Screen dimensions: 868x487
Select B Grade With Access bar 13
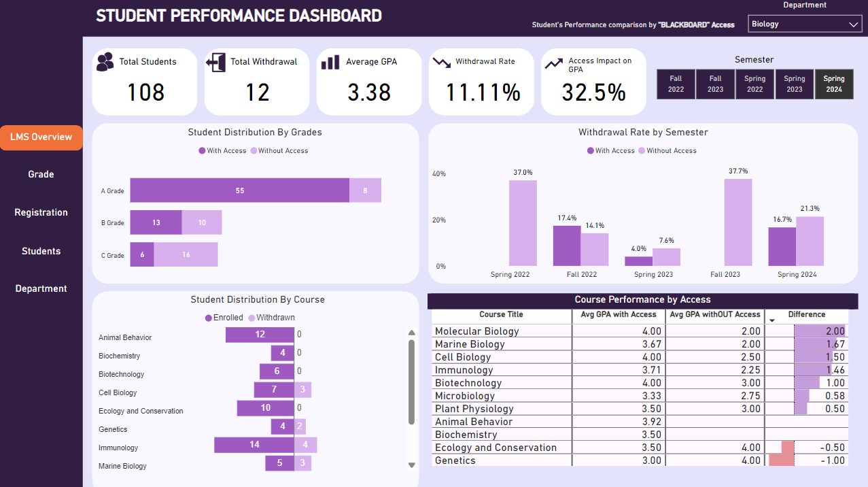pyautogui.click(x=156, y=222)
